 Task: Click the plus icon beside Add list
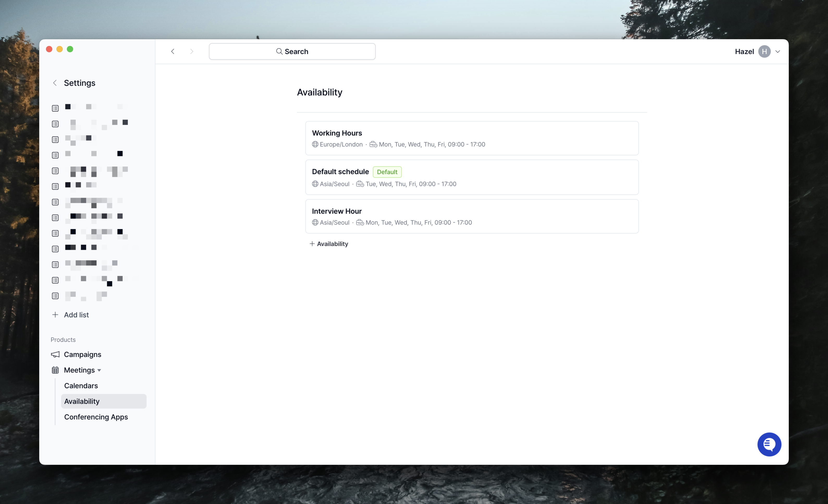click(55, 315)
